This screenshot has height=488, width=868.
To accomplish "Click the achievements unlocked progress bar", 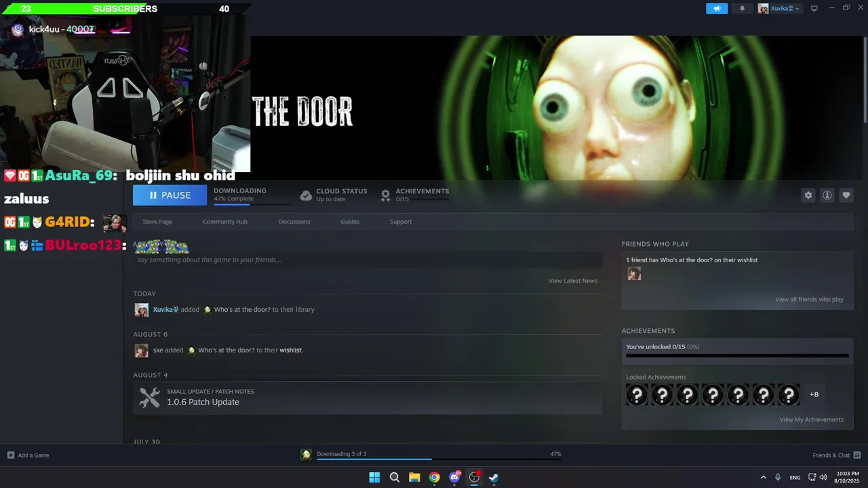I will coord(737,355).
